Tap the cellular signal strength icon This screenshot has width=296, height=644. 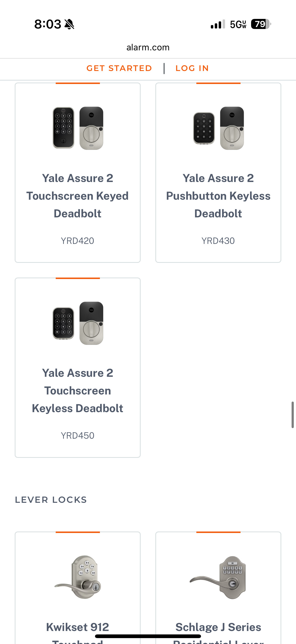(x=217, y=24)
